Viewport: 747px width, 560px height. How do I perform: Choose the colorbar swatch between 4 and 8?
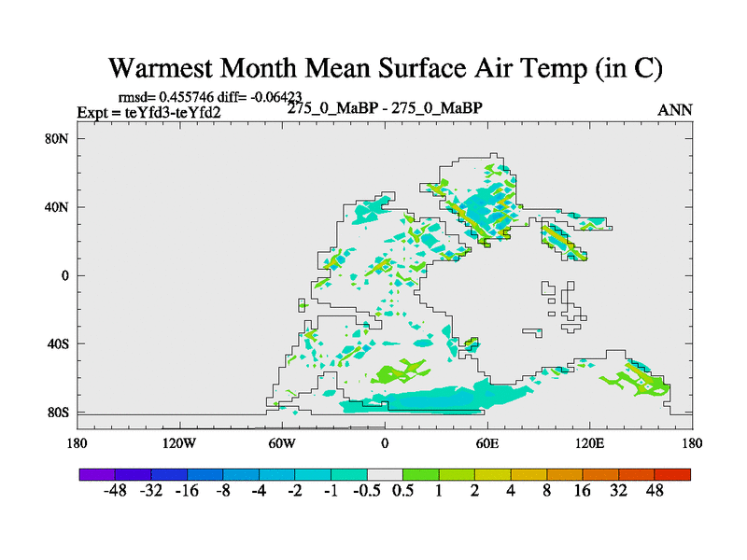(529, 474)
